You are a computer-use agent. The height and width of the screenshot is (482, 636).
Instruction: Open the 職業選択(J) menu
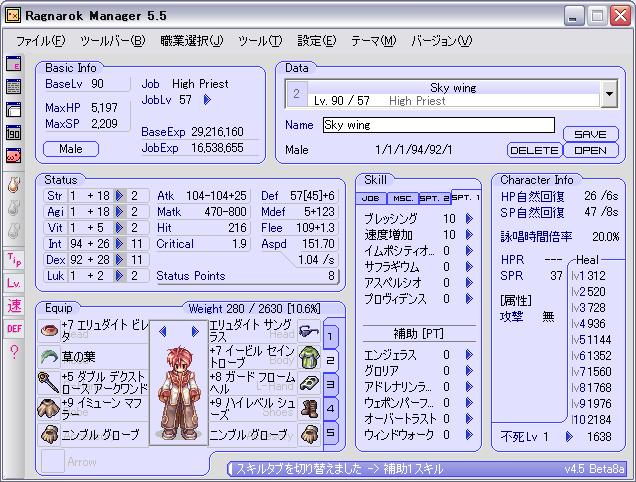pyautogui.click(x=192, y=41)
